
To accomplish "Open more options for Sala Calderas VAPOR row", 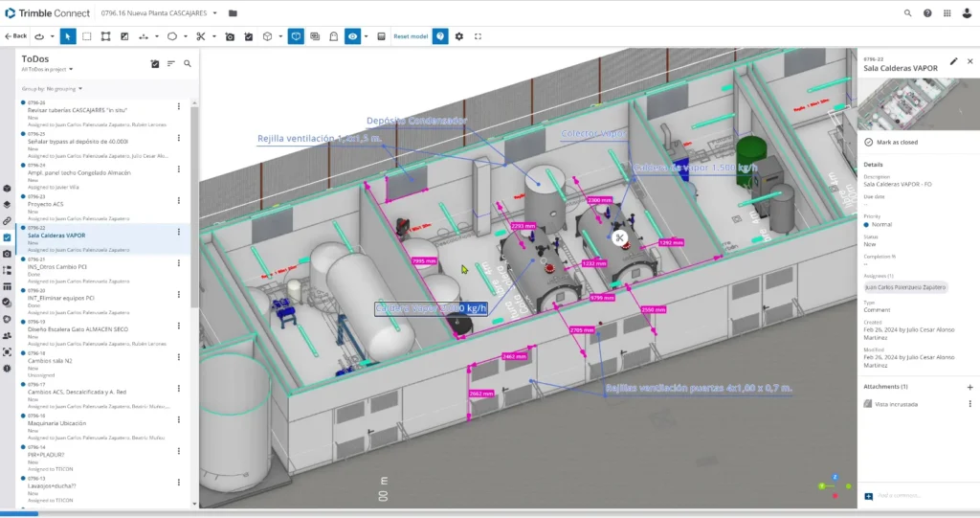I will pyautogui.click(x=179, y=232).
